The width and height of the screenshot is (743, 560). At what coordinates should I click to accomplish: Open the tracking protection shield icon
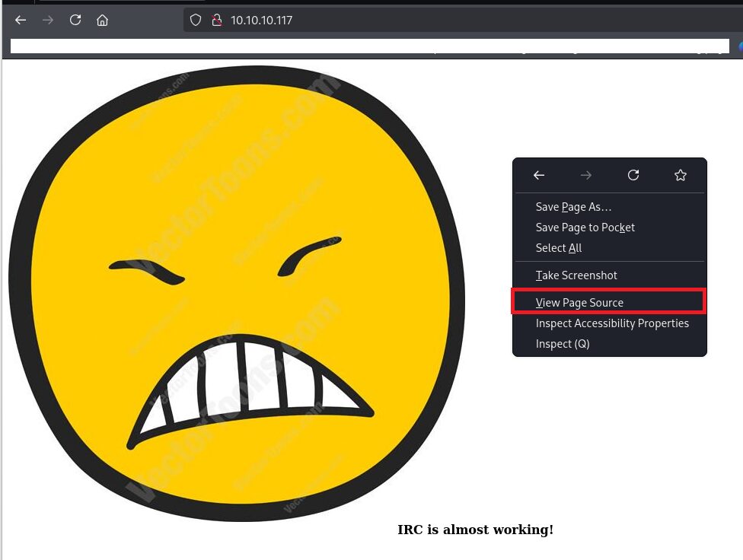197,21
